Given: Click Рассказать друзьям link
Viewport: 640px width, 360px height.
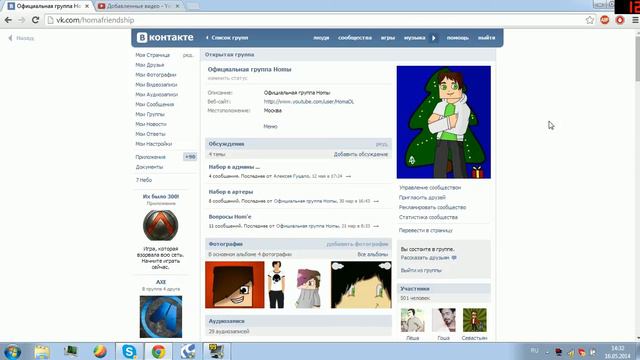Looking at the screenshot, I should 425,258.
